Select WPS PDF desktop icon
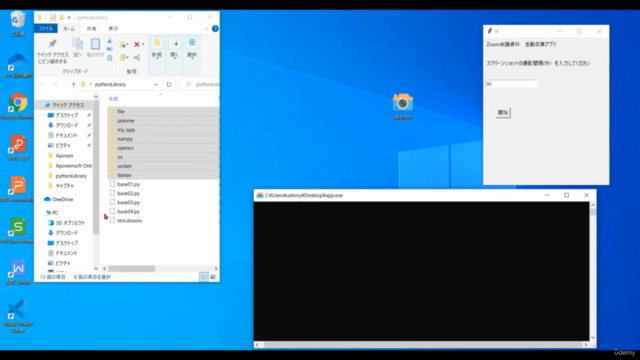This screenshot has height=360, width=640. pyautogui.click(x=18, y=147)
